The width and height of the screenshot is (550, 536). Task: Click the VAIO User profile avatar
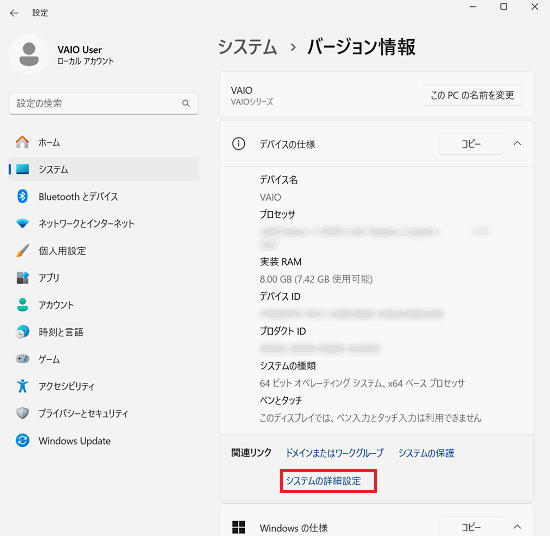[x=29, y=54]
